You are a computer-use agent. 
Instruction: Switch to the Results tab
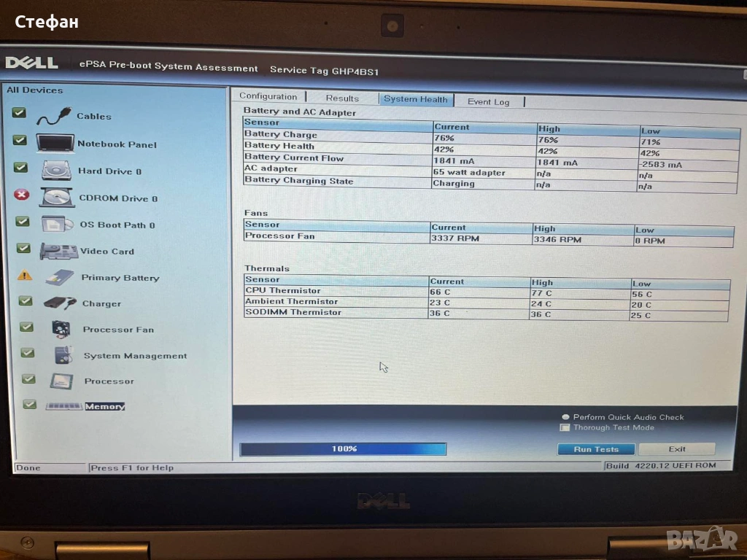(x=343, y=98)
